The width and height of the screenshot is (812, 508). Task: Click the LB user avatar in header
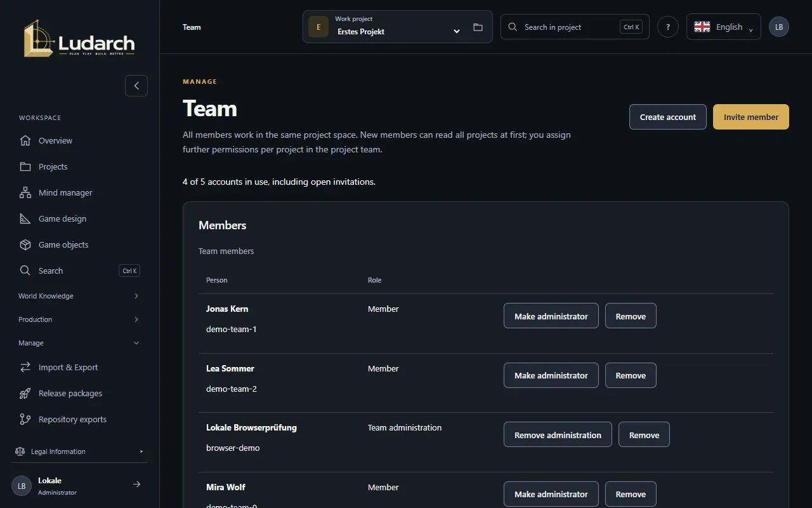point(779,27)
